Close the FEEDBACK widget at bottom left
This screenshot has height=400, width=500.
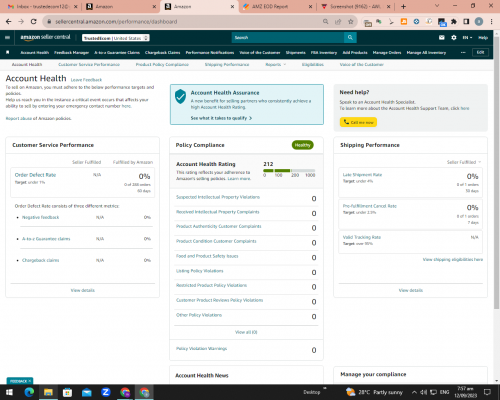pyautogui.click(x=30, y=381)
